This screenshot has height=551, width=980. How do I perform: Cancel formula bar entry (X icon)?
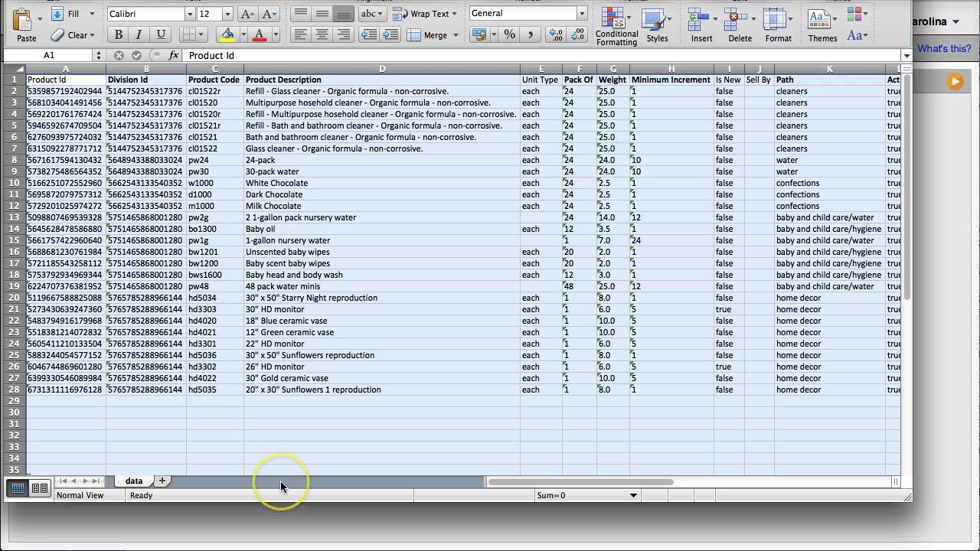point(119,55)
